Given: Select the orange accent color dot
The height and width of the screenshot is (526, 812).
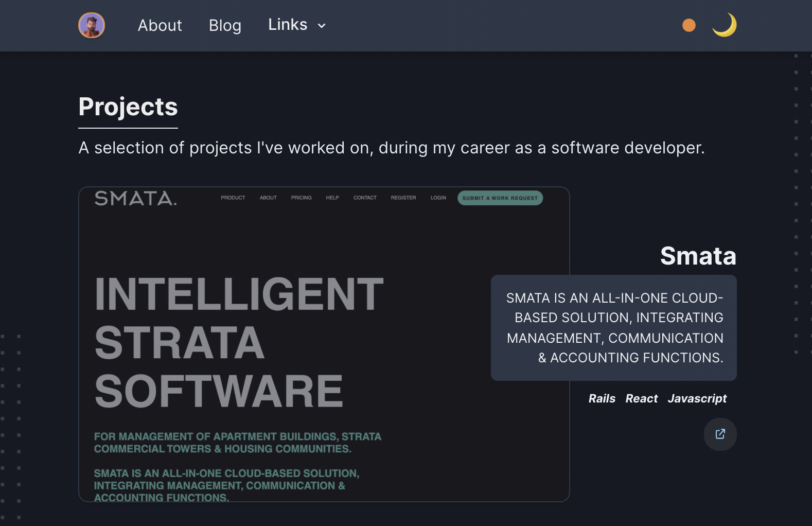Looking at the screenshot, I should pyautogui.click(x=689, y=25).
